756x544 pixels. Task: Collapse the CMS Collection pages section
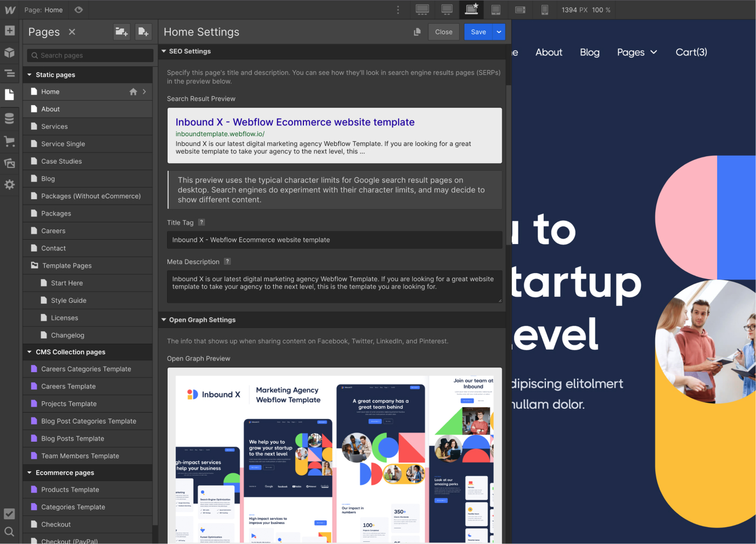tap(30, 352)
